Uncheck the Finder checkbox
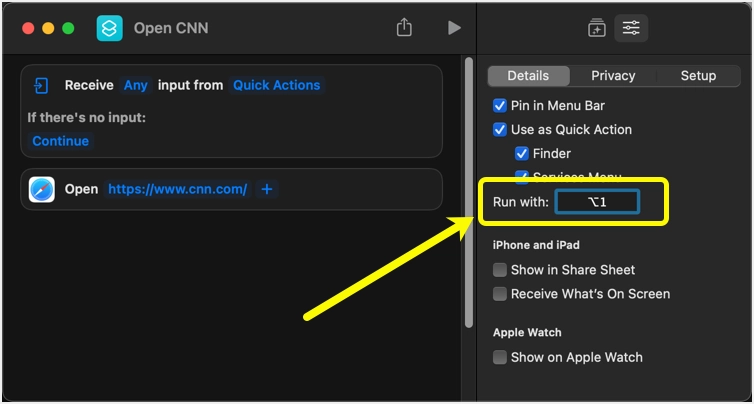 [x=522, y=154]
